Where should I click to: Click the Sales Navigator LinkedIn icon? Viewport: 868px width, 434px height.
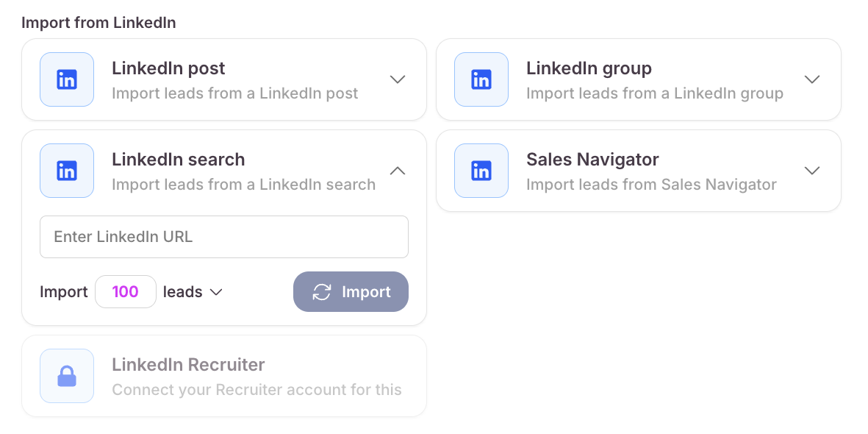click(481, 171)
